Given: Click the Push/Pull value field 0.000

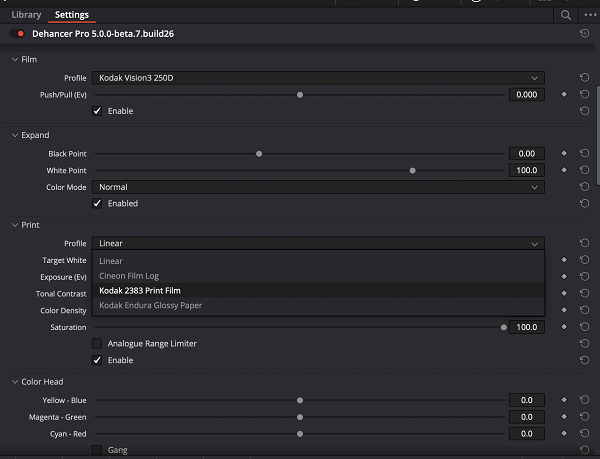Looking at the screenshot, I should point(527,94).
